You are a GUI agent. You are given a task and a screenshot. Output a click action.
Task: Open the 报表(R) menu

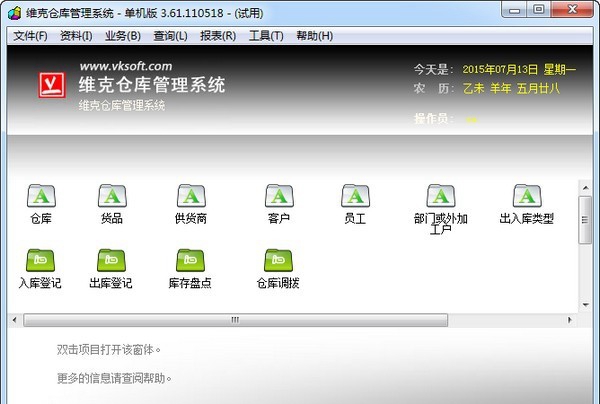tap(218, 36)
